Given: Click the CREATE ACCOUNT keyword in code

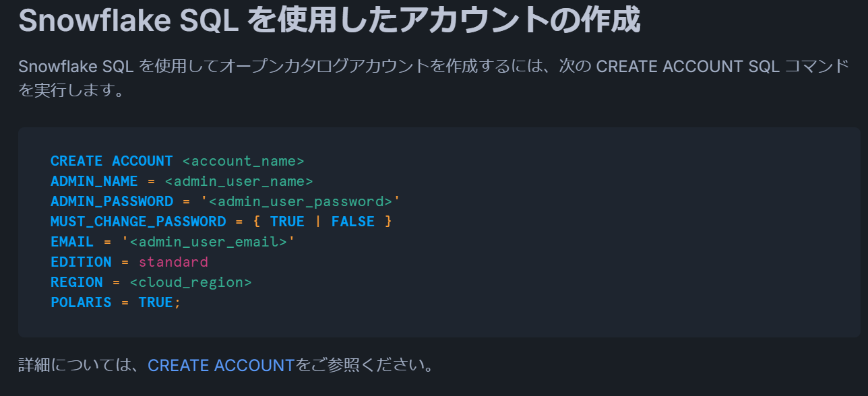Looking at the screenshot, I should (x=111, y=161).
